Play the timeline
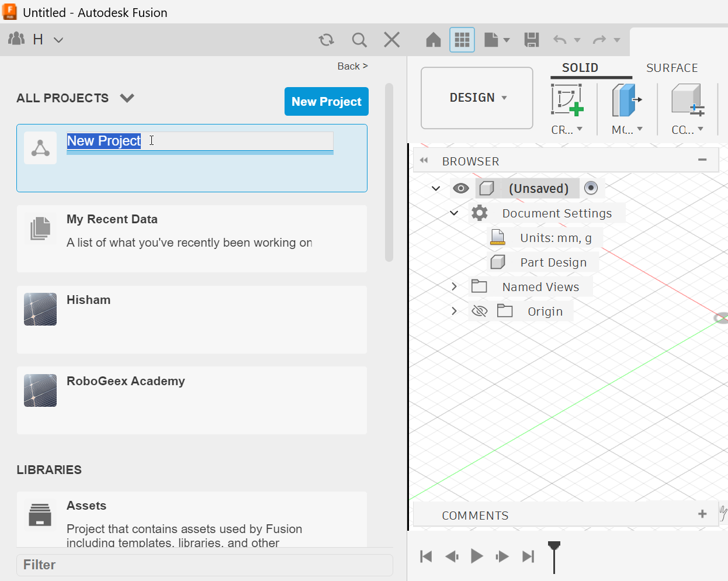 pos(477,556)
